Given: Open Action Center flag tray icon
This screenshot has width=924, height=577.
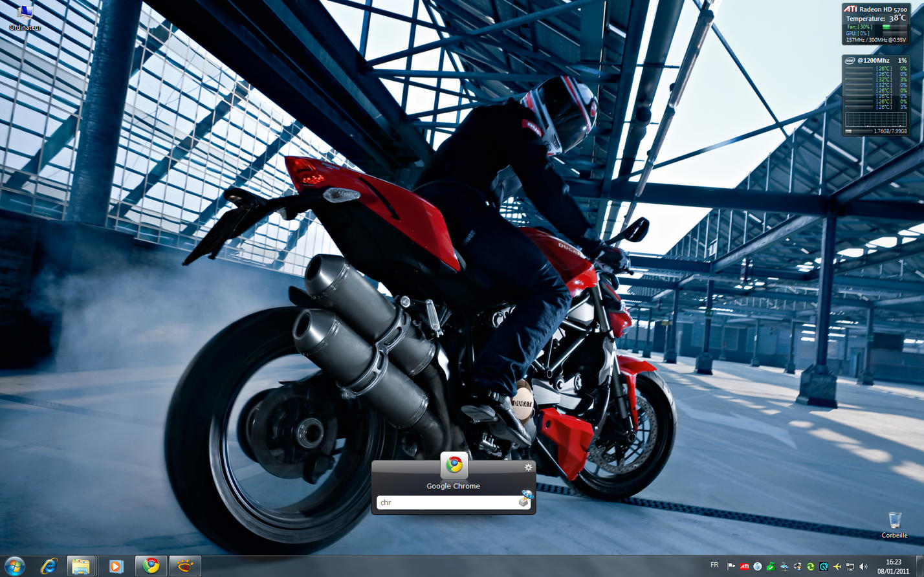Looking at the screenshot, I should click(x=731, y=567).
